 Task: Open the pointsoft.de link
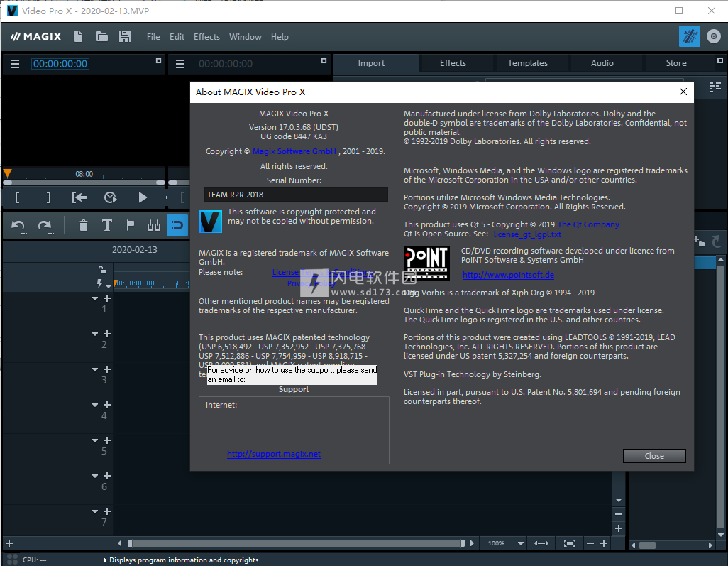tap(508, 275)
